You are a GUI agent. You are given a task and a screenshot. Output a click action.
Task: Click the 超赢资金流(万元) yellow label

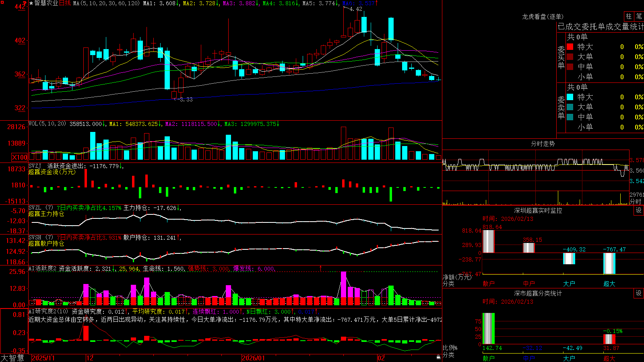tap(52, 172)
